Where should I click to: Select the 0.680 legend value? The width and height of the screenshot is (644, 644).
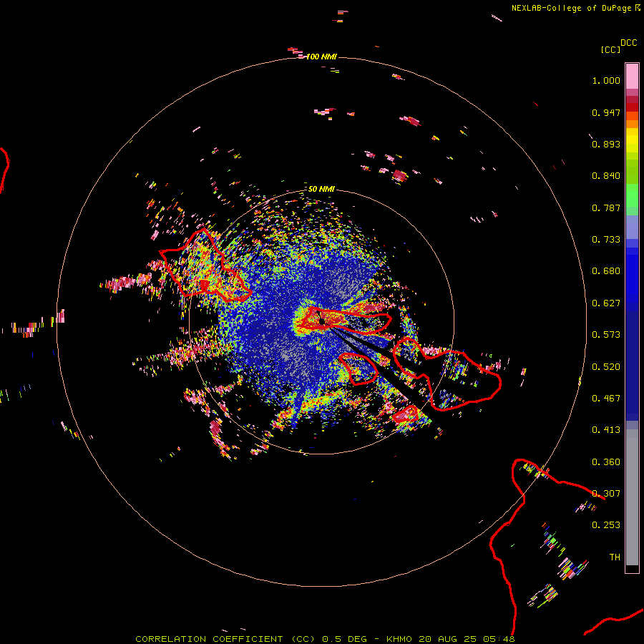click(x=606, y=271)
